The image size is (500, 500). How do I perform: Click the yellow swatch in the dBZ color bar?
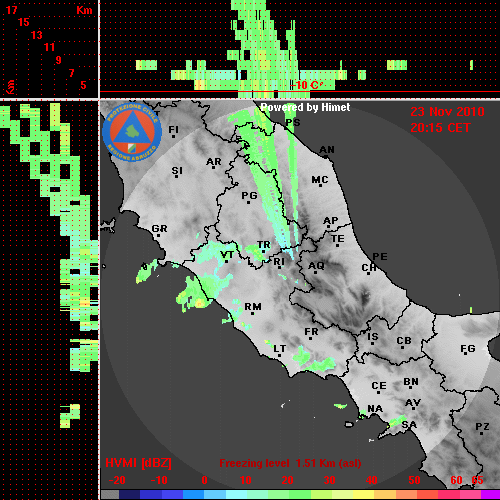pyautogui.click(x=363, y=495)
